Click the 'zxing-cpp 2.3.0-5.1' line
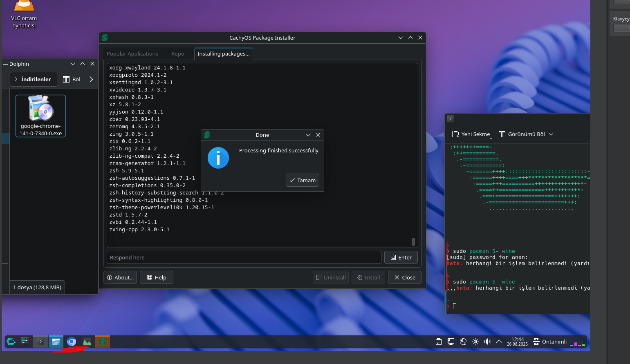Image resolution: width=630 pixels, height=364 pixels. tap(139, 230)
